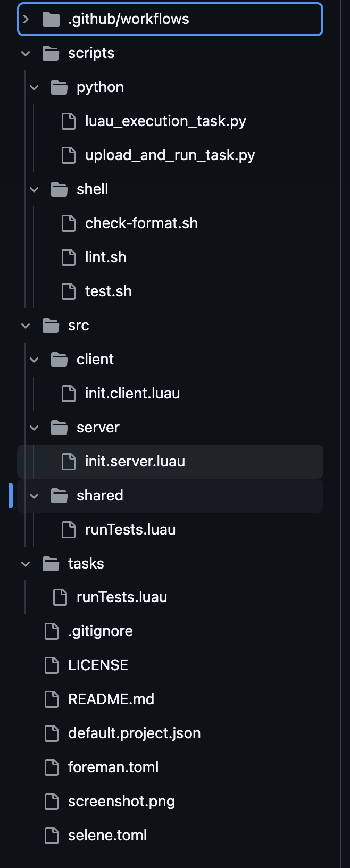Click the .github/workflows folder icon
The image size is (350, 868).
click(51, 19)
